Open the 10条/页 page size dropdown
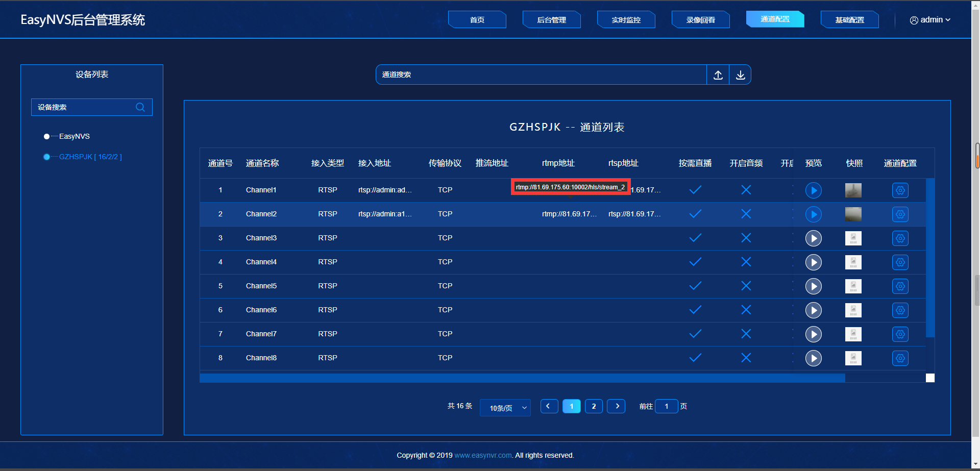The height and width of the screenshot is (471, 980). pyautogui.click(x=505, y=407)
